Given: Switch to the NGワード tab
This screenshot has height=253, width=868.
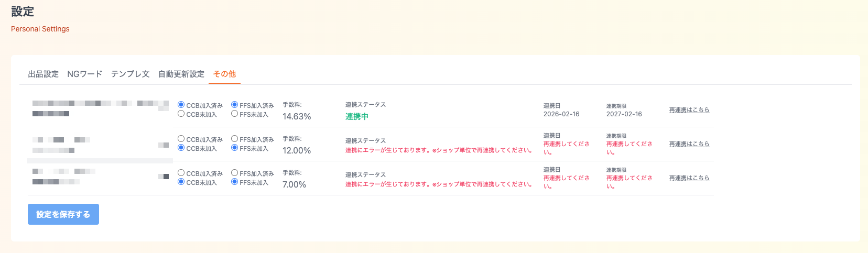Looking at the screenshot, I should (x=84, y=74).
